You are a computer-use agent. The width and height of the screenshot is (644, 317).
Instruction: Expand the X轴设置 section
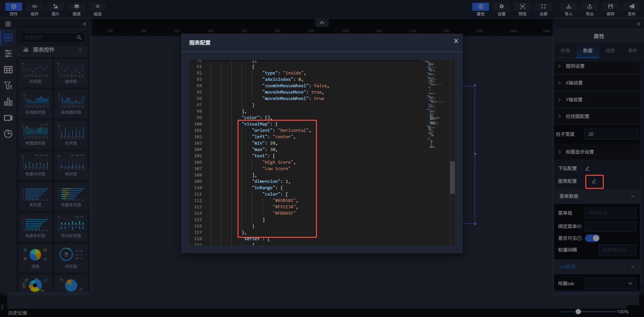coord(574,83)
